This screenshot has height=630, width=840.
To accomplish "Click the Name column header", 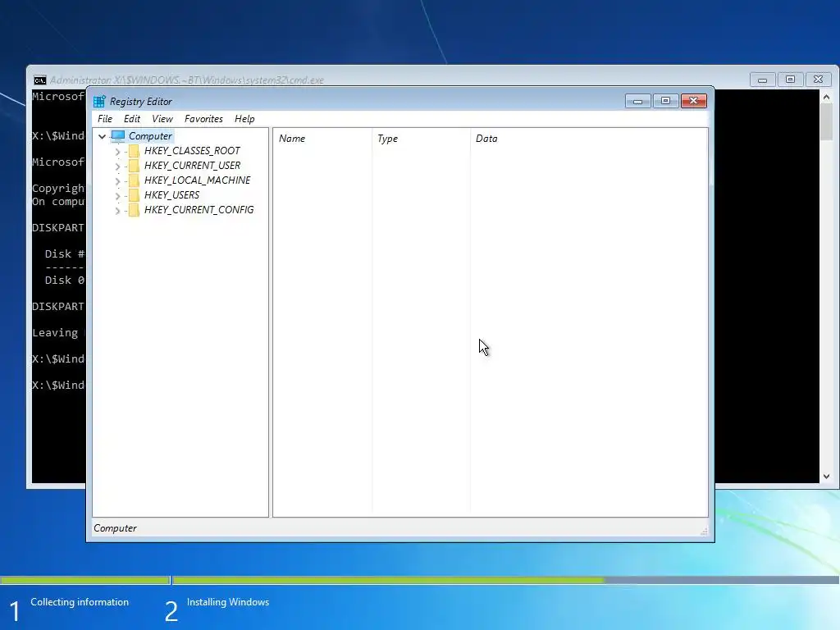I will (322, 139).
